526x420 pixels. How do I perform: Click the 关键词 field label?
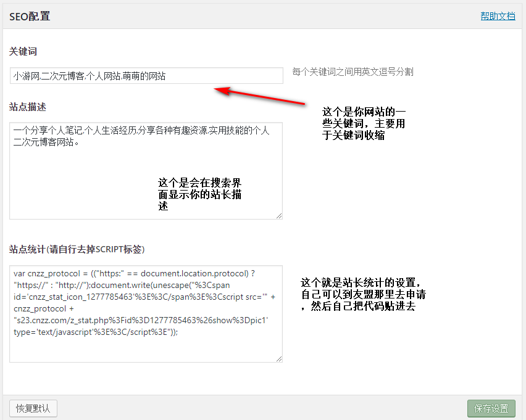[23, 51]
